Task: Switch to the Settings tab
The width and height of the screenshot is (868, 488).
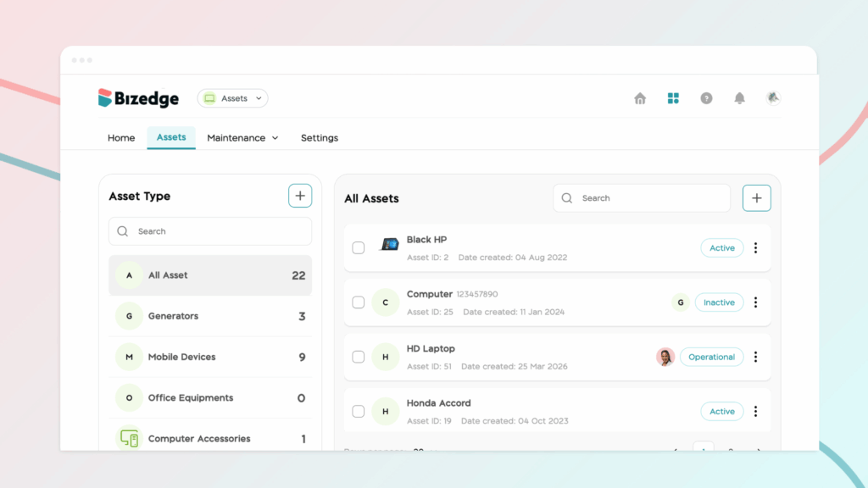Action: [x=320, y=138]
